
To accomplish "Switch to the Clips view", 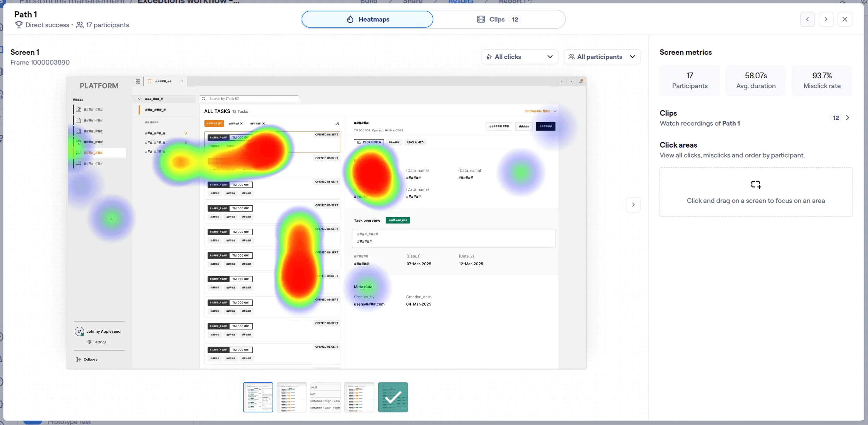I will point(498,19).
